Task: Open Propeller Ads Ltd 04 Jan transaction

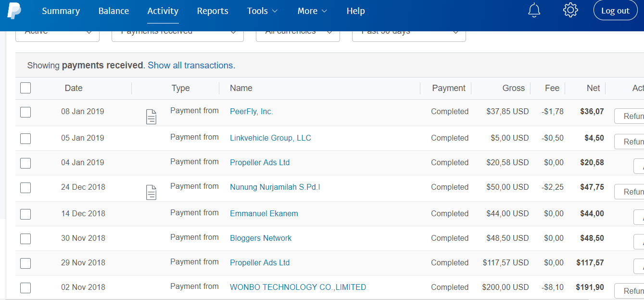Action: pyautogui.click(x=260, y=163)
